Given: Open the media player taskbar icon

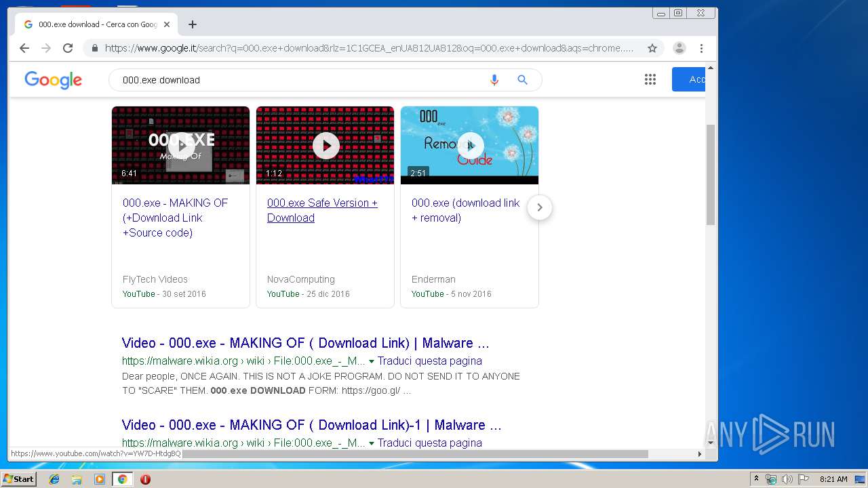Looking at the screenshot, I should click(x=100, y=479).
